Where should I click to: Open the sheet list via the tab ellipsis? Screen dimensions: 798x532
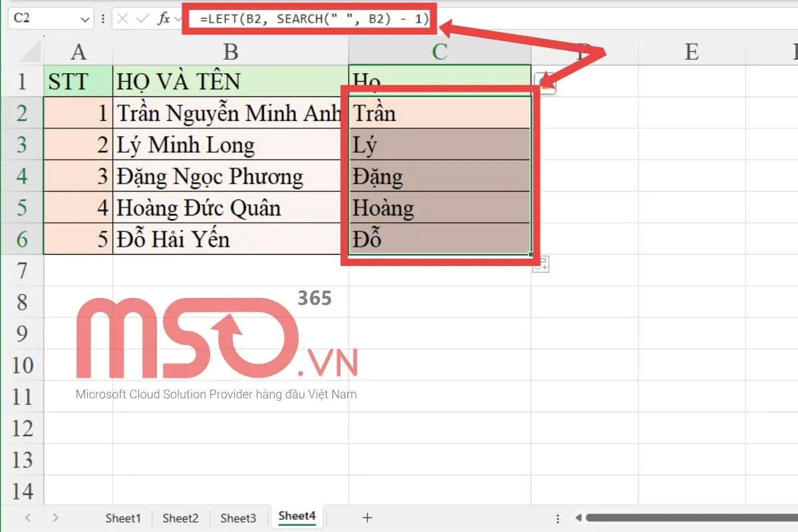pyautogui.click(x=557, y=517)
